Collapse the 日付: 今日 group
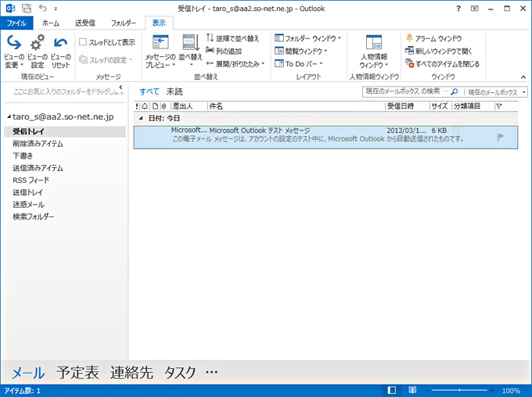 [x=142, y=117]
